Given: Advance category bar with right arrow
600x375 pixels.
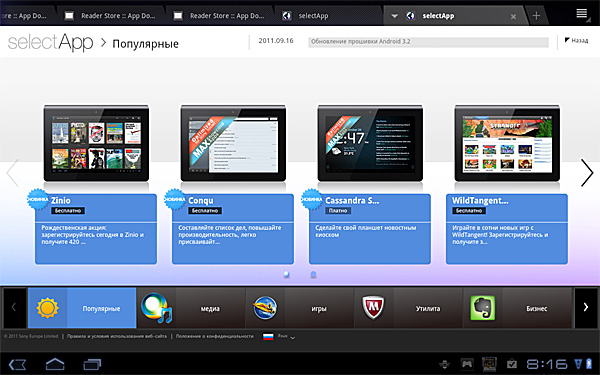Looking at the screenshot, I should tap(586, 307).
